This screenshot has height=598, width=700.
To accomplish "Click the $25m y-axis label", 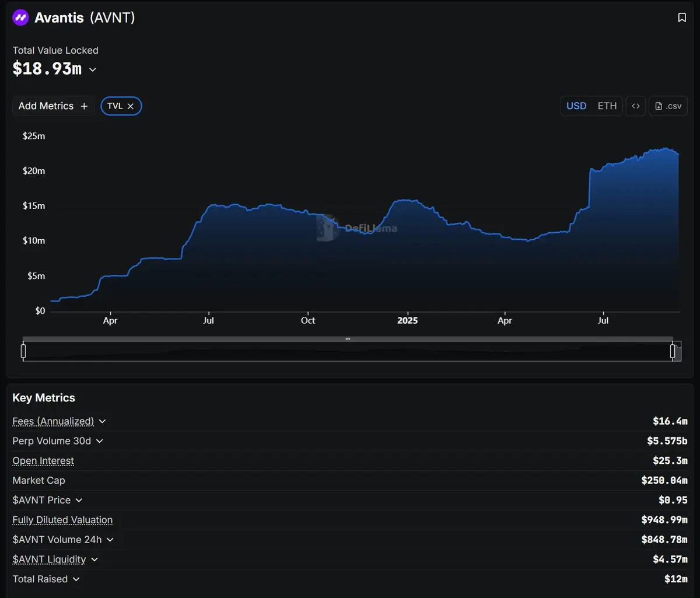I will click(34, 136).
